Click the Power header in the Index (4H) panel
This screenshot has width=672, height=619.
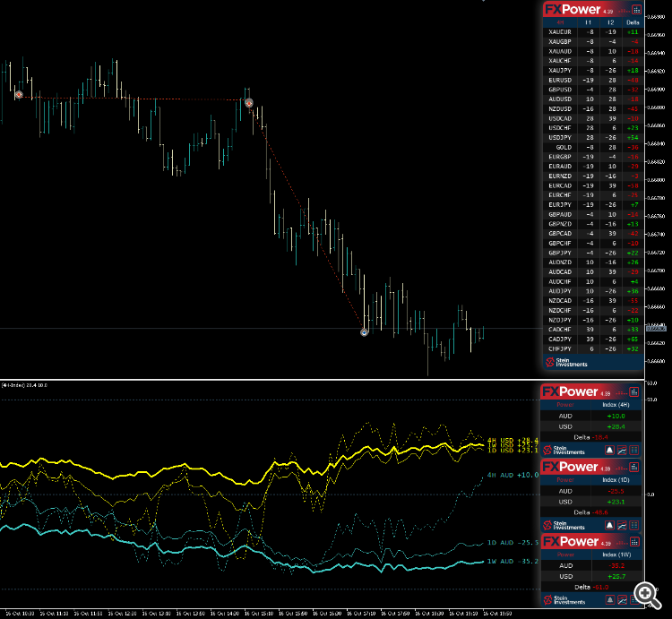[564, 405]
